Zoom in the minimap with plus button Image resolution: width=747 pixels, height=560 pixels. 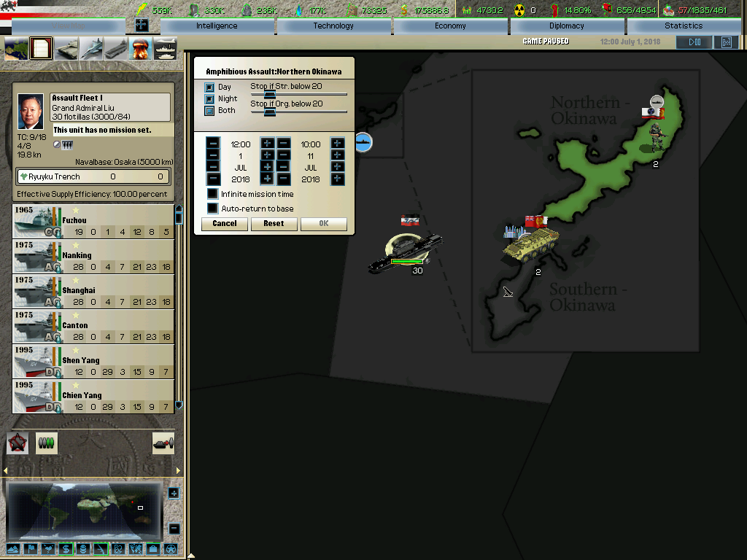pyautogui.click(x=174, y=494)
